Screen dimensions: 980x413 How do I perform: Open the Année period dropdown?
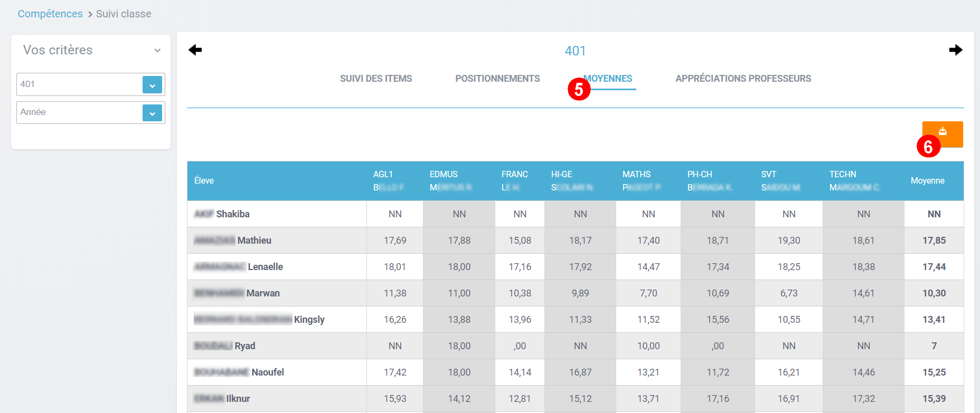pos(152,113)
